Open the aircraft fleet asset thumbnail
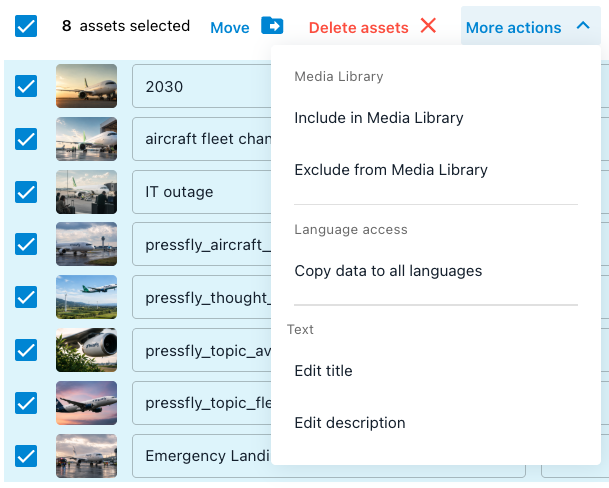This screenshot has width=609, height=488. [x=86, y=139]
